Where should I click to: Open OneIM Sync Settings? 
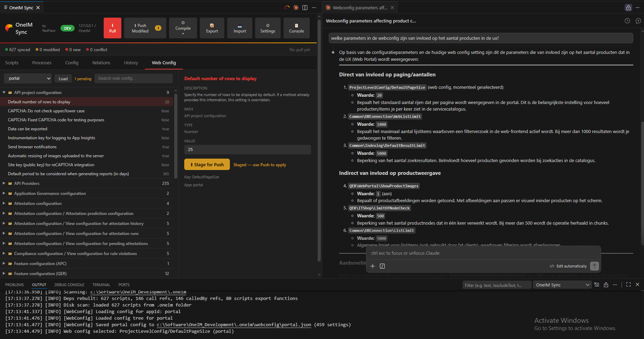click(x=268, y=28)
